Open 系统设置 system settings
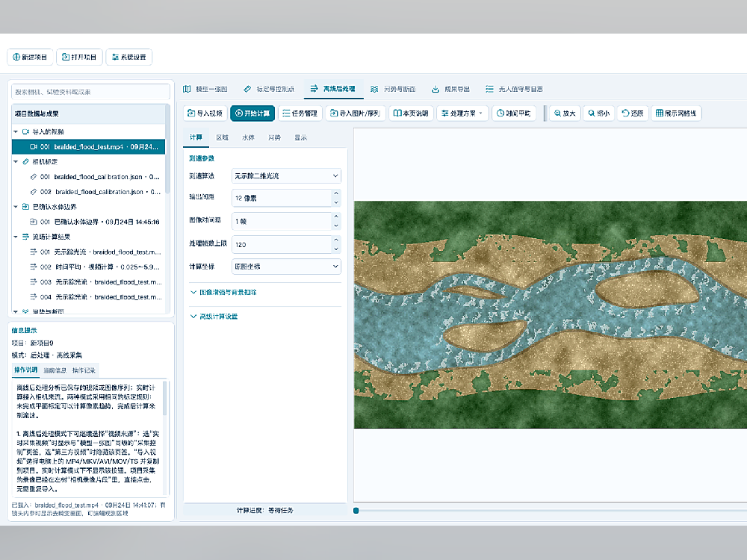Viewport: 747px width, 560px height. [x=129, y=57]
